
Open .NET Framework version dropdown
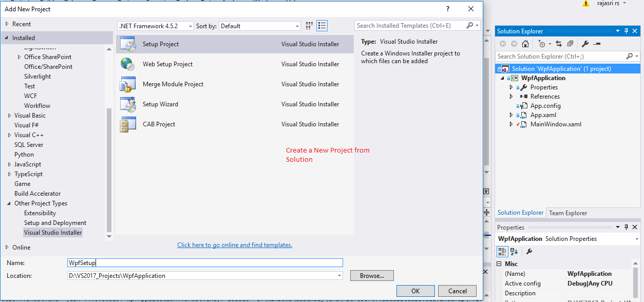coord(191,26)
